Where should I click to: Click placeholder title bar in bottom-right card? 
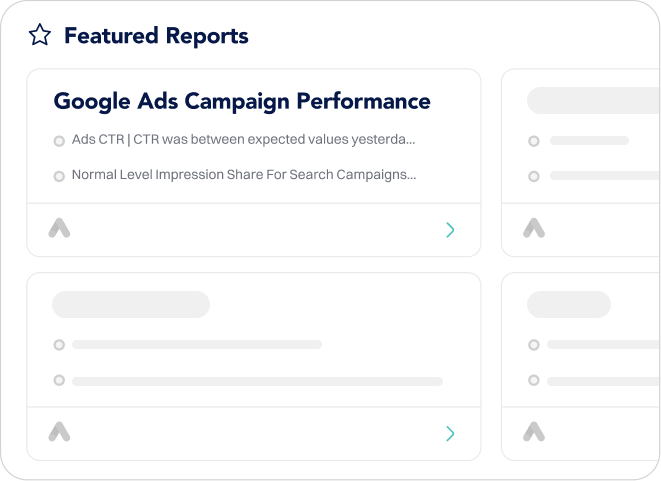[569, 304]
